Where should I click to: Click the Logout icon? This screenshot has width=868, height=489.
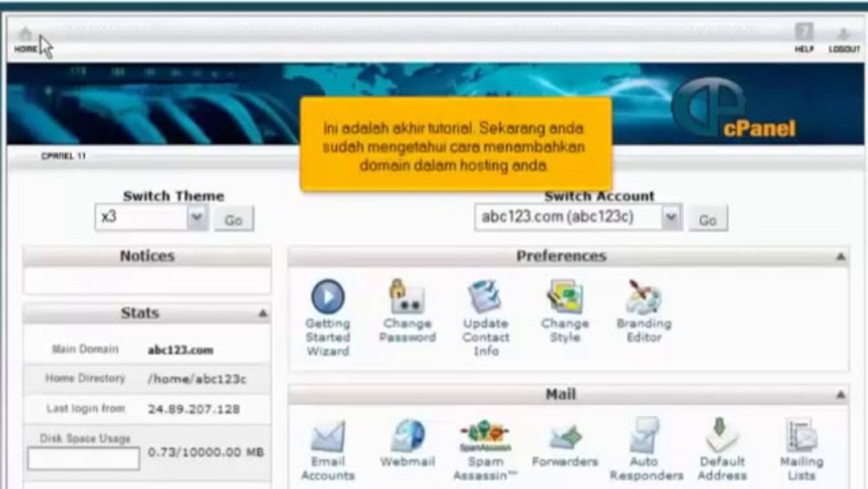(x=844, y=40)
